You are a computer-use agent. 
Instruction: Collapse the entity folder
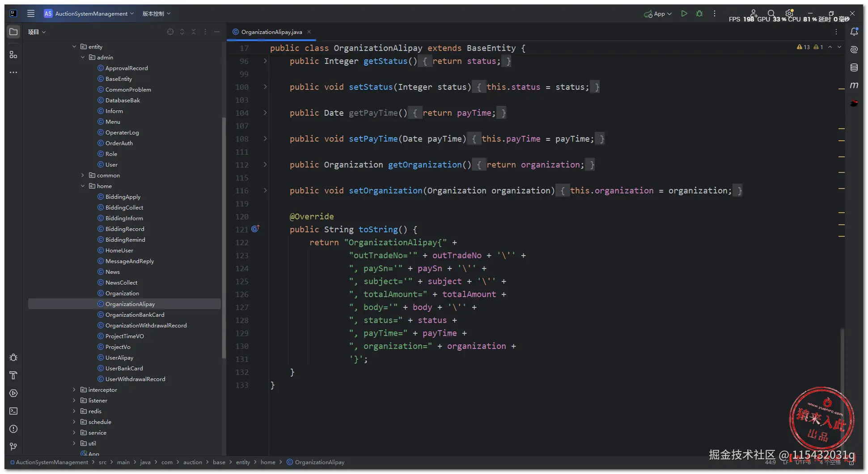pos(74,46)
